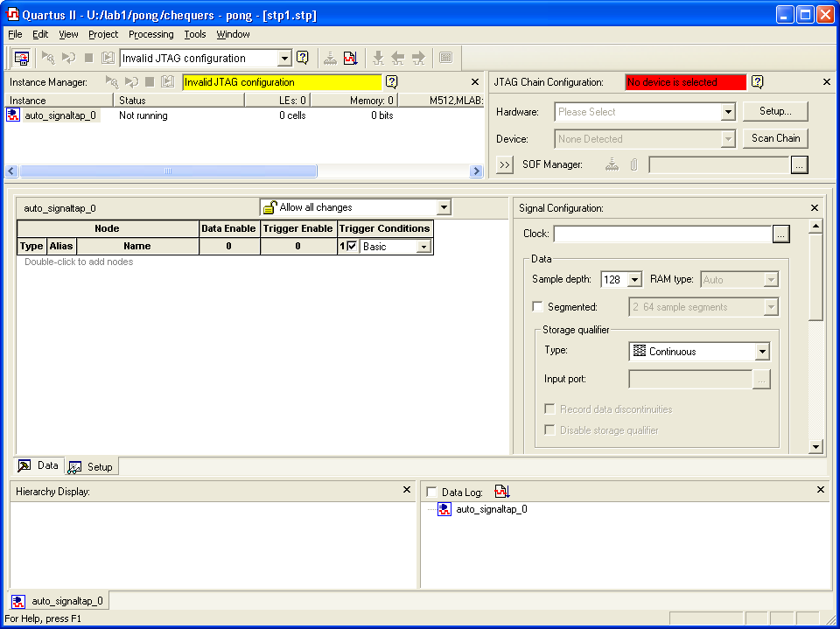Open the Processing menu
Screen dimensions: 840x629
150,34
